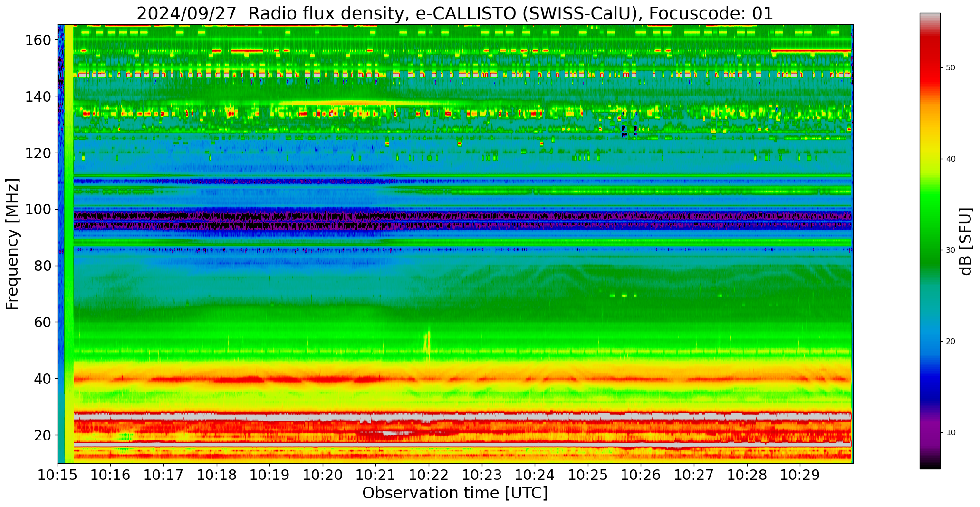Click the plot title mentioning e-CALLISTO
The image size is (980, 507).
455,13
